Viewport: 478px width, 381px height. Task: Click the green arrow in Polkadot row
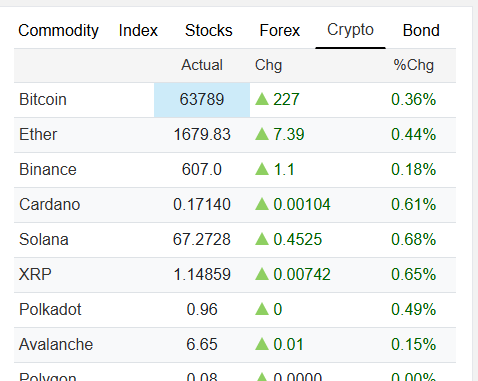(x=262, y=309)
